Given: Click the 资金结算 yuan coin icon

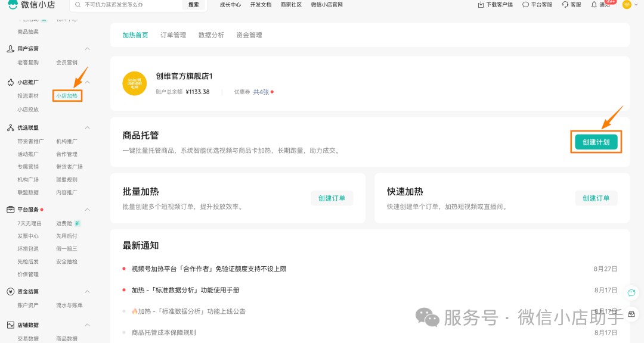Looking at the screenshot, I should pos(11,292).
